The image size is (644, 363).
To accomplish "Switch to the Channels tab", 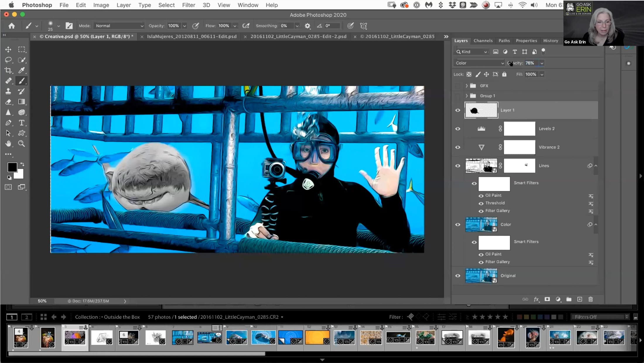I will tap(483, 41).
